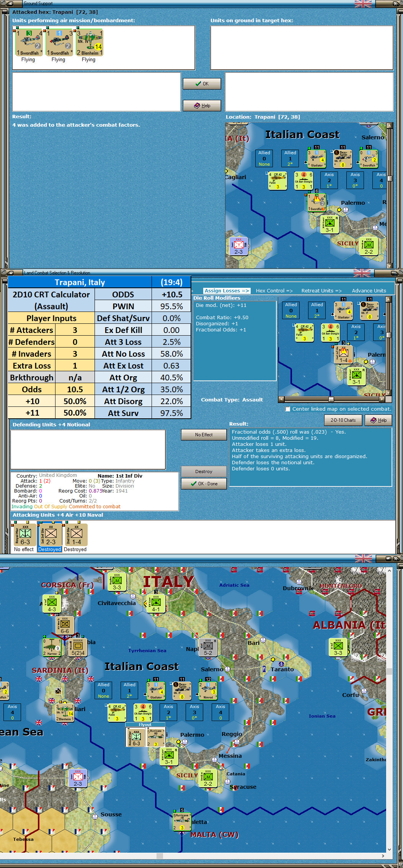Open Help in Land Combat window

378,420
